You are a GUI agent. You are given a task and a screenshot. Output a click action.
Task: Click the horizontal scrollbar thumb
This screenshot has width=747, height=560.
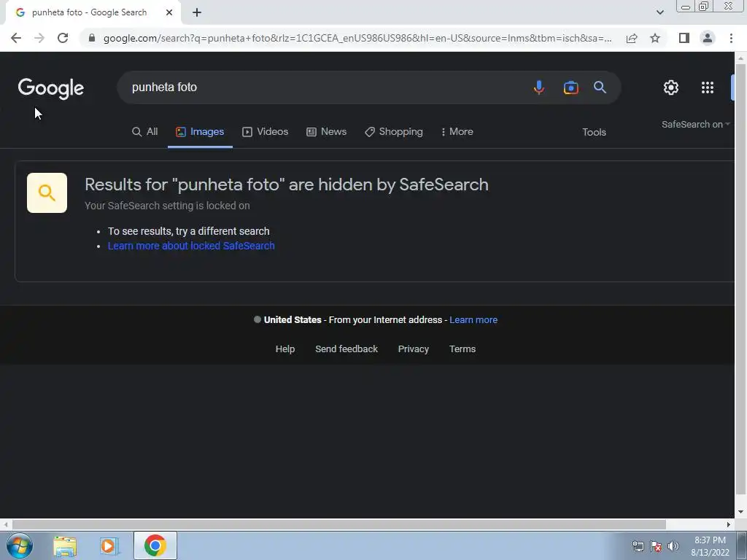click(338, 524)
